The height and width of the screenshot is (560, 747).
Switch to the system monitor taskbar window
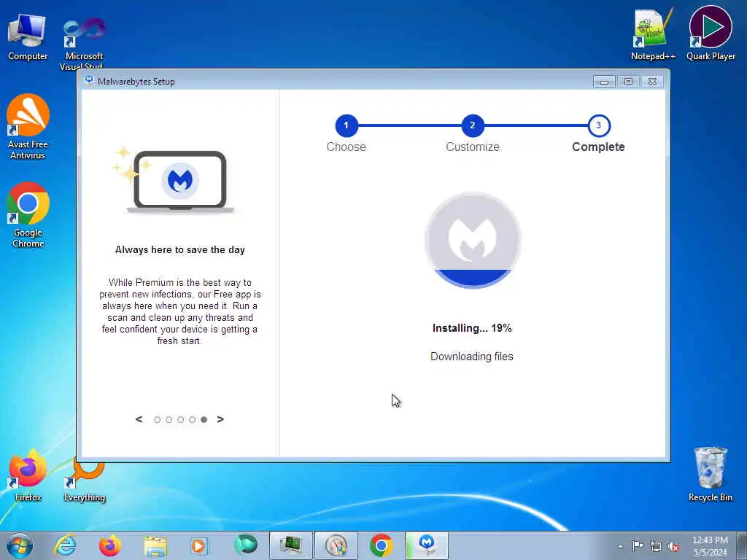pyautogui.click(x=290, y=545)
